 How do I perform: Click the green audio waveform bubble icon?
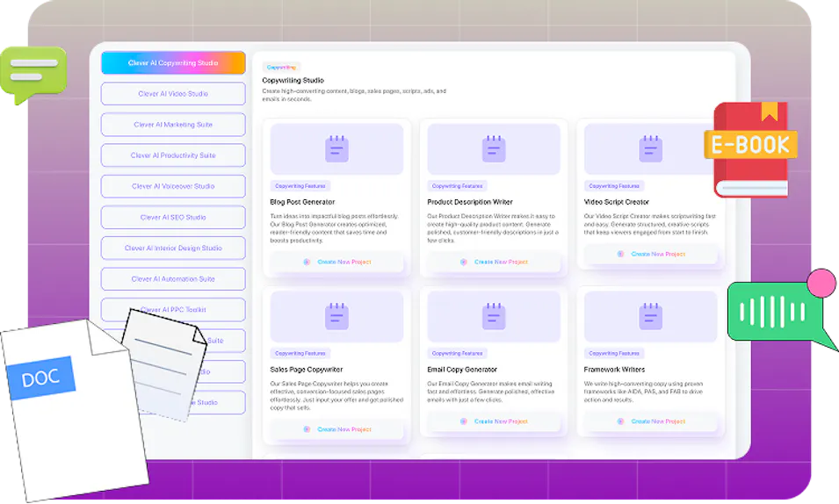pyautogui.click(x=773, y=312)
